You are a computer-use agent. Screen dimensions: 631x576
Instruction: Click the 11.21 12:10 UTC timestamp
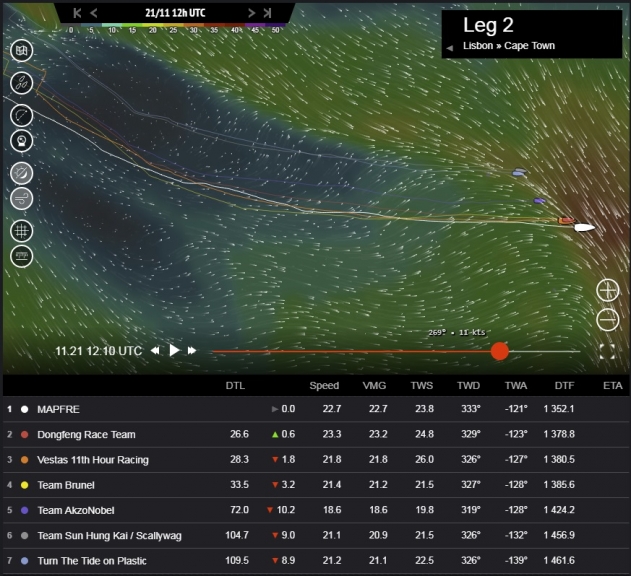(99, 351)
